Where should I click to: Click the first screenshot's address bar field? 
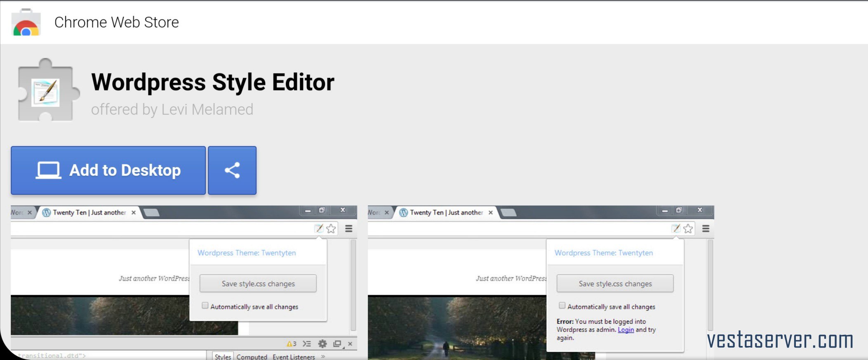[x=174, y=229]
